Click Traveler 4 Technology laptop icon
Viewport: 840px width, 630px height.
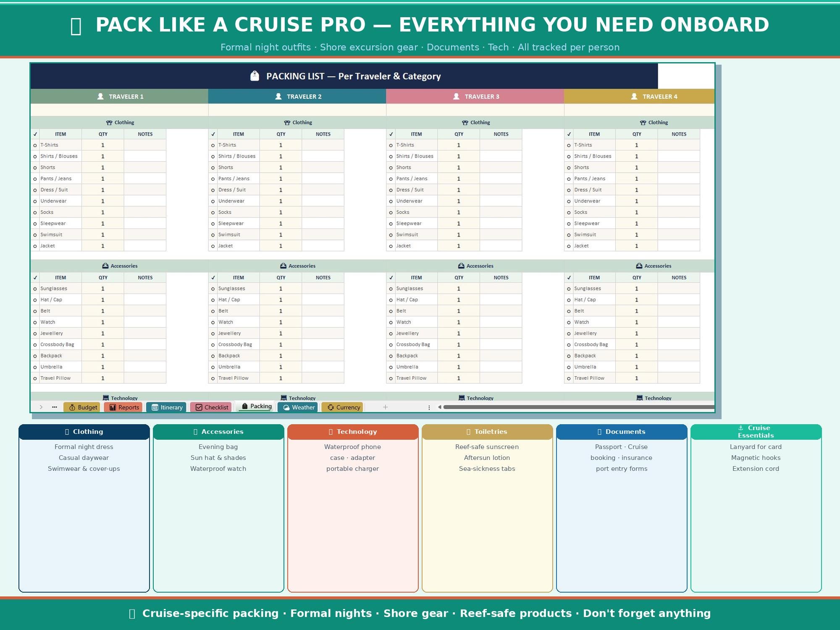[x=640, y=398]
